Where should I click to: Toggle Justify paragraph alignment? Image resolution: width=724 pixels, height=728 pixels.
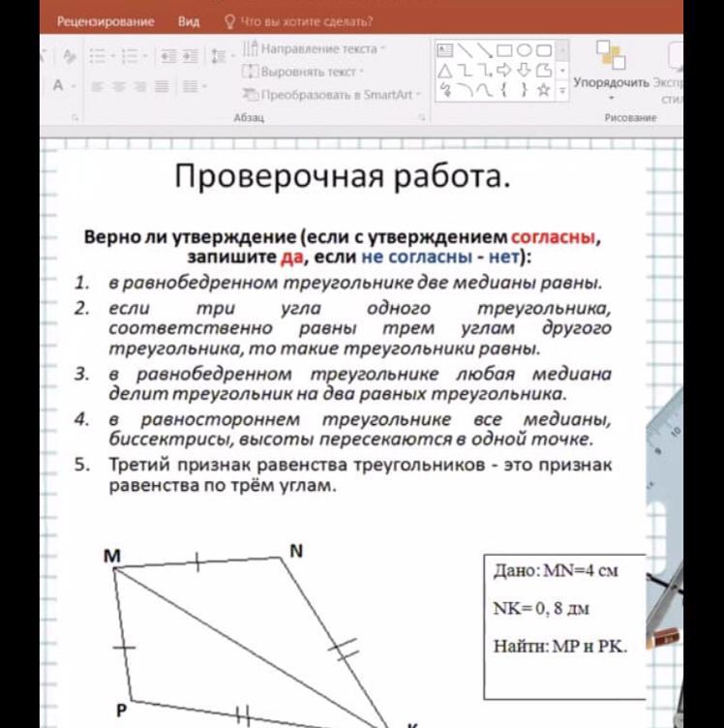[162, 86]
